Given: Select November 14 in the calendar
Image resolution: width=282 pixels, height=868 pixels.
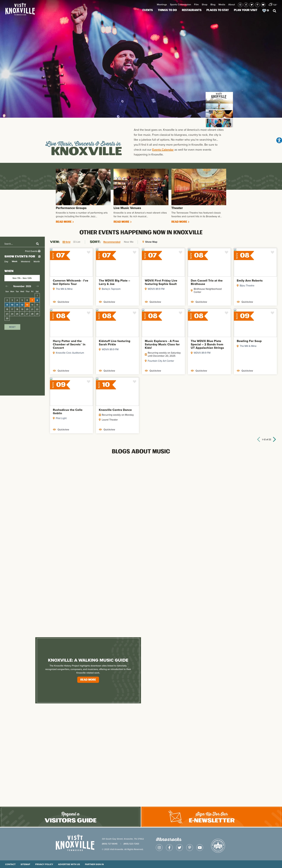Looking at the screenshot, I should [32, 305].
